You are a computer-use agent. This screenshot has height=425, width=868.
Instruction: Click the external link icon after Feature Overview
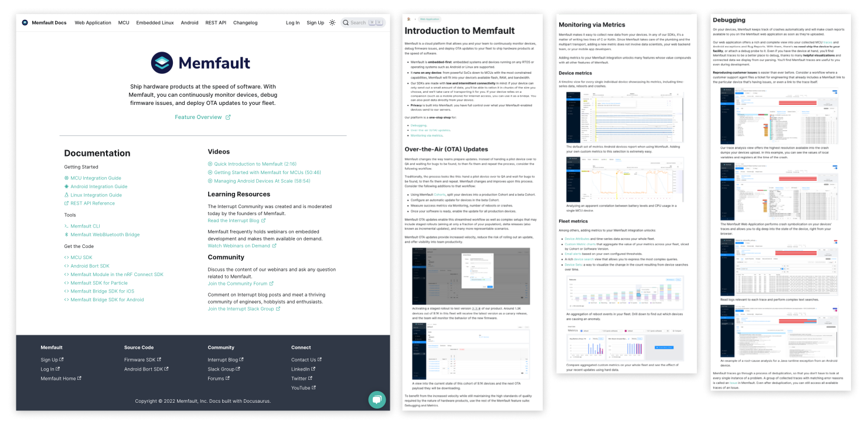[x=228, y=117]
